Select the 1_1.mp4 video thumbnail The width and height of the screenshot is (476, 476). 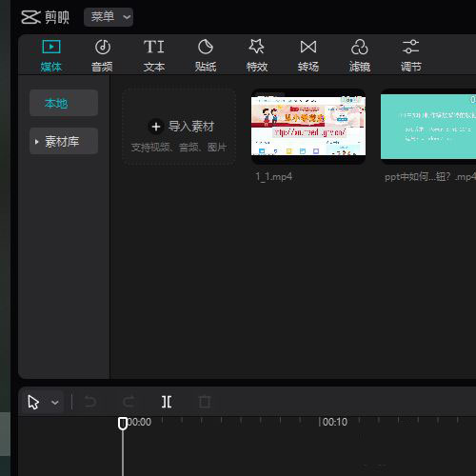click(x=308, y=127)
